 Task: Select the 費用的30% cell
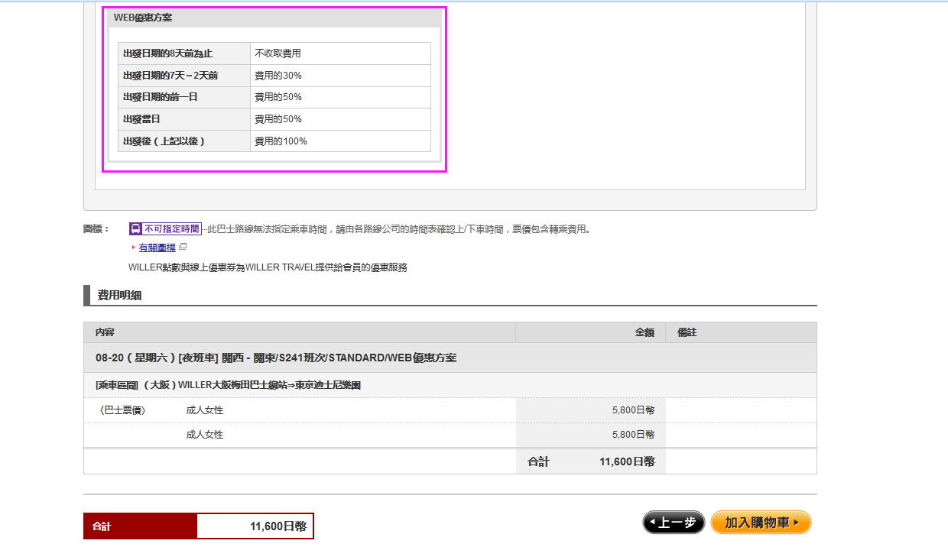pos(340,76)
